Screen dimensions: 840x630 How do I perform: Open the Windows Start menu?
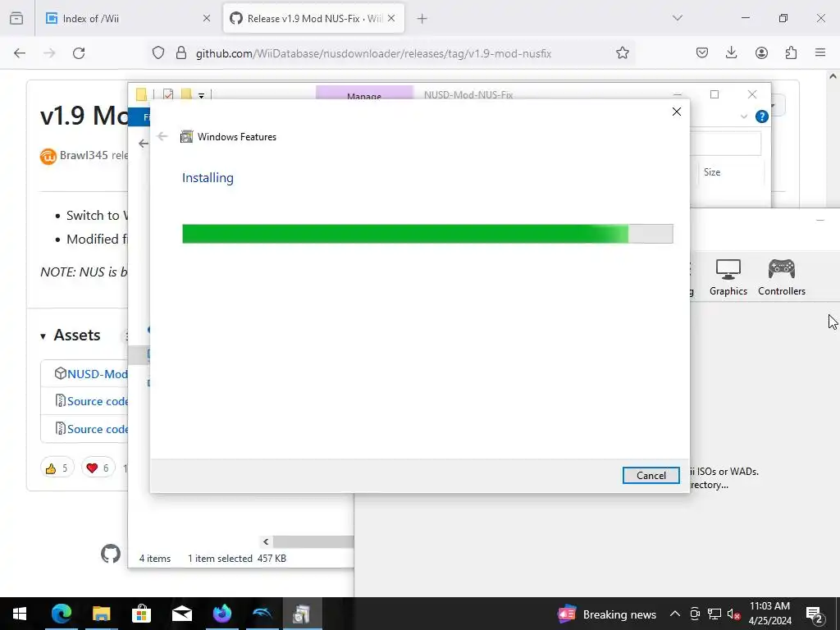point(20,614)
